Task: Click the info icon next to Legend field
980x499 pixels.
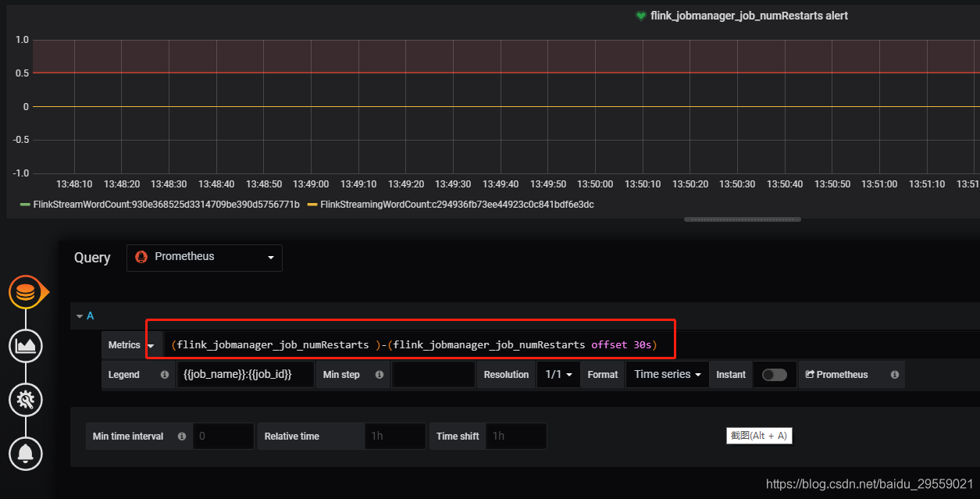Action: coord(164,374)
